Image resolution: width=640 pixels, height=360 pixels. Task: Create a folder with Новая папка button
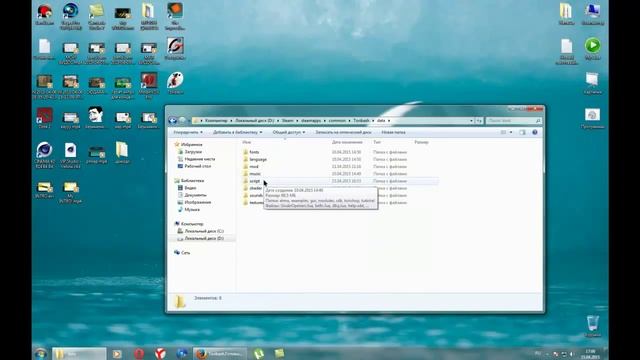pos(393,132)
